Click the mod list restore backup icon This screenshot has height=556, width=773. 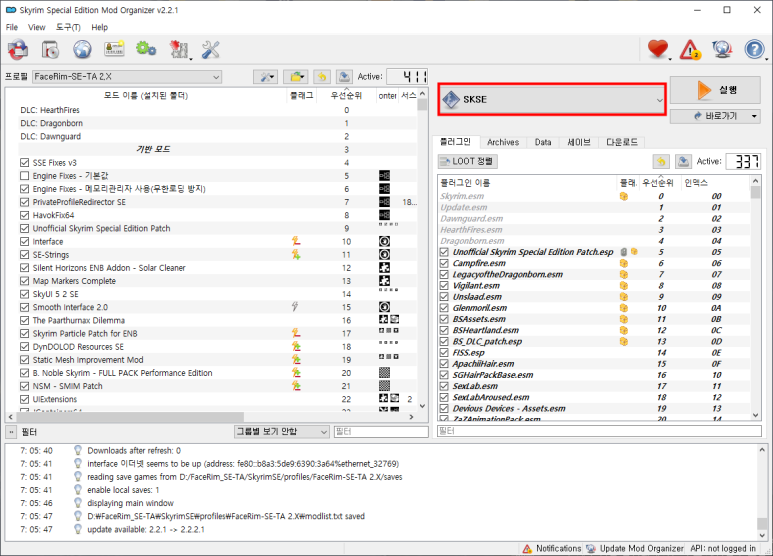322,76
